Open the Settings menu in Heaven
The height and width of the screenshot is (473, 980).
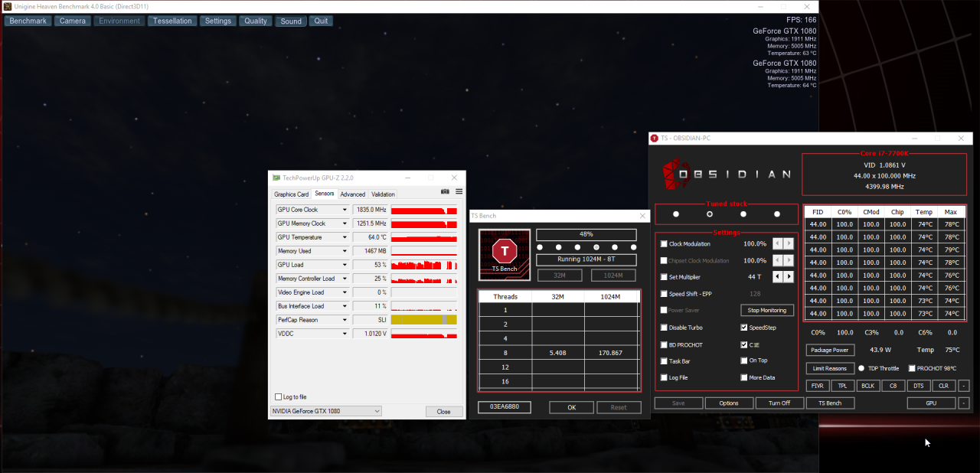coord(218,21)
